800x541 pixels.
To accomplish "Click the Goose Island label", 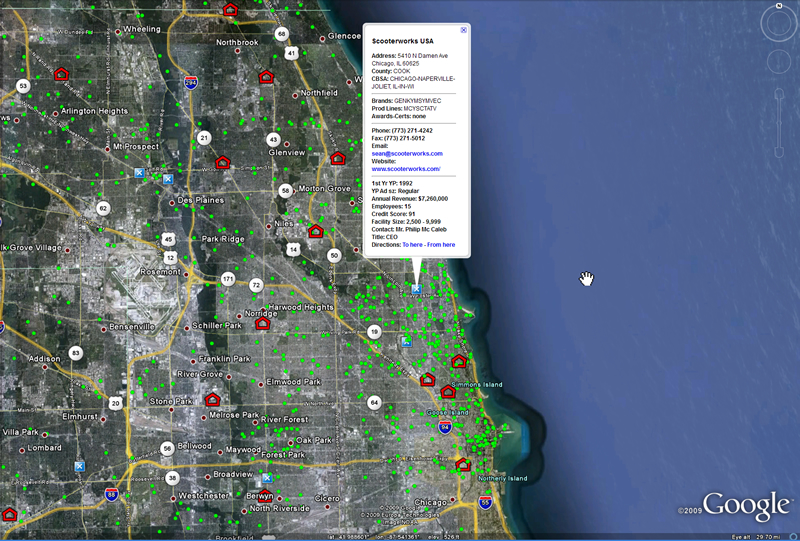I will coord(447,412).
